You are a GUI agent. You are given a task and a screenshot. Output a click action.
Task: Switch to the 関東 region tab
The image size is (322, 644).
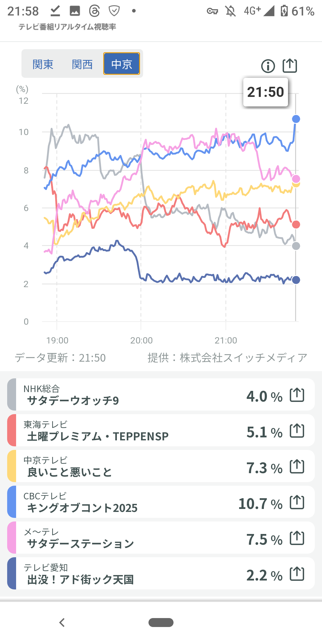43,64
